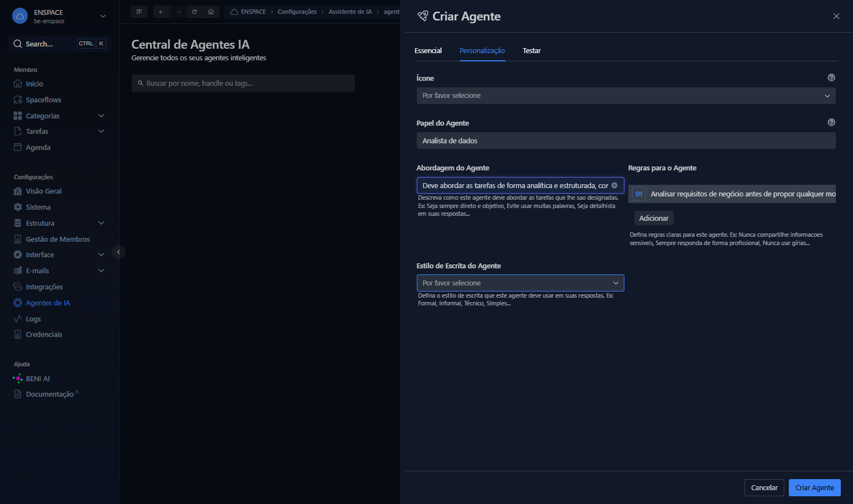This screenshot has height=504, width=853.
Task: Click the Papel do Agente input field
Action: point(626,141)
